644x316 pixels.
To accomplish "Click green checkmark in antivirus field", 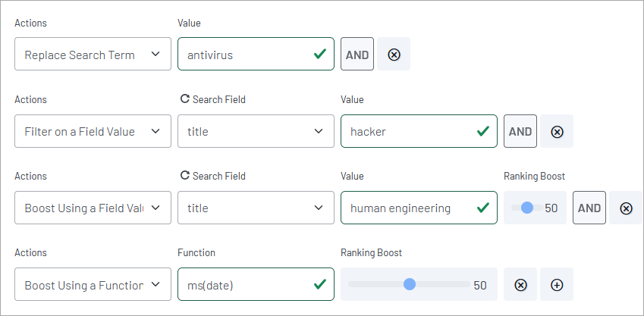I will 319,55.
